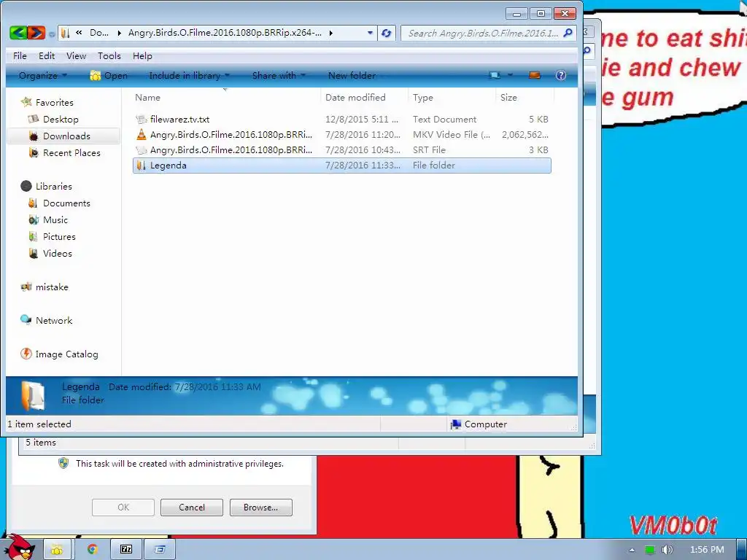Expand the Share with dropdown
Image resolution: width=747 pixels, height=560 pixels.
pos(278,75)
